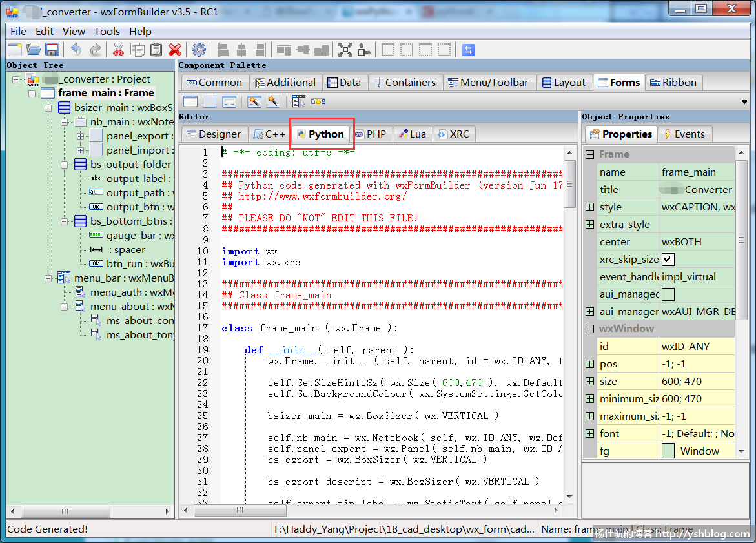The image size is (756, 543).
Task: Toggle left border icon
Action: click(x=388, y=50)
